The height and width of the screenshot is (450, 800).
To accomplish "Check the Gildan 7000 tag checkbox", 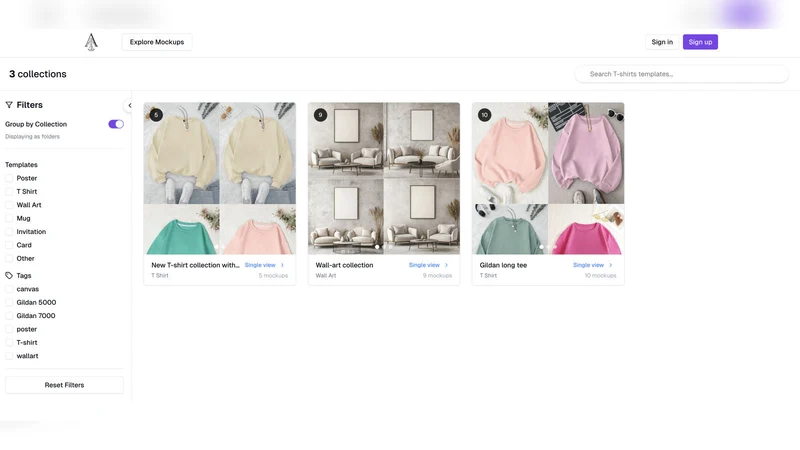I will (x=9, y=315).
